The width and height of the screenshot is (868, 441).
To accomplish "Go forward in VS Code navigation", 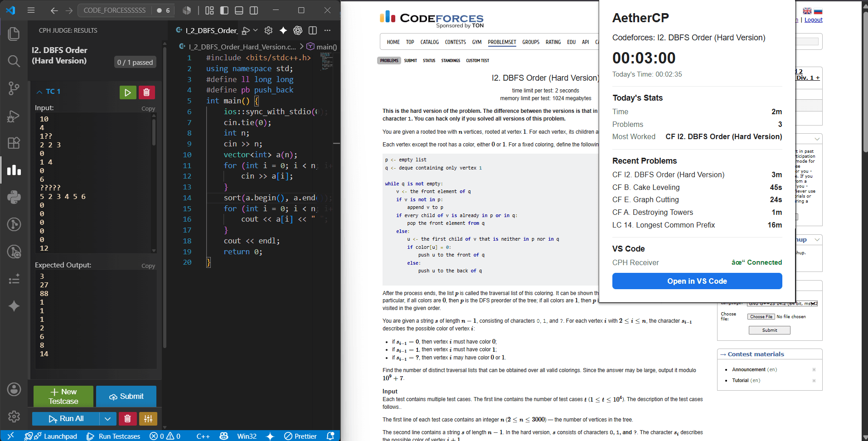I will [69, 10].
